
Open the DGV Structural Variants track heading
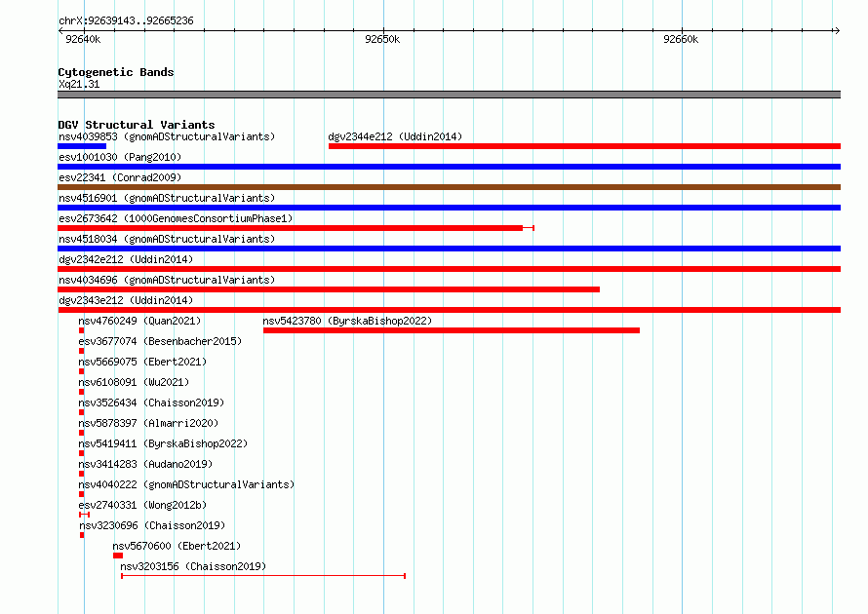137,125
